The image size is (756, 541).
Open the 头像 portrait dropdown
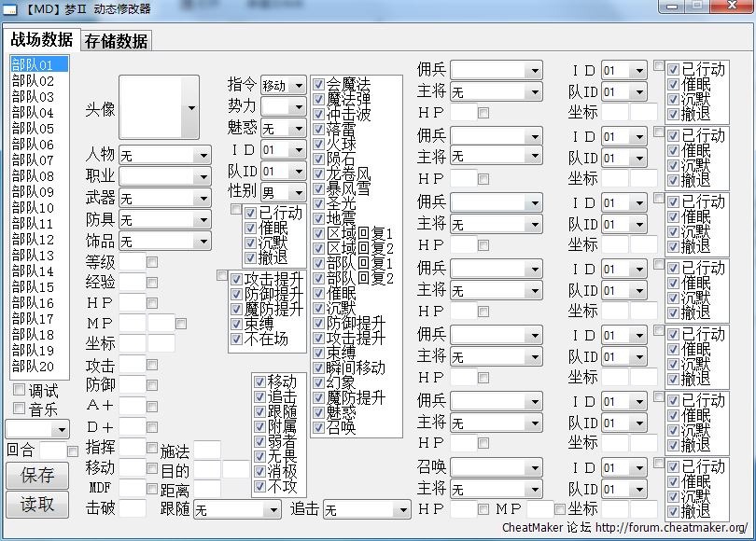(191, 109)
